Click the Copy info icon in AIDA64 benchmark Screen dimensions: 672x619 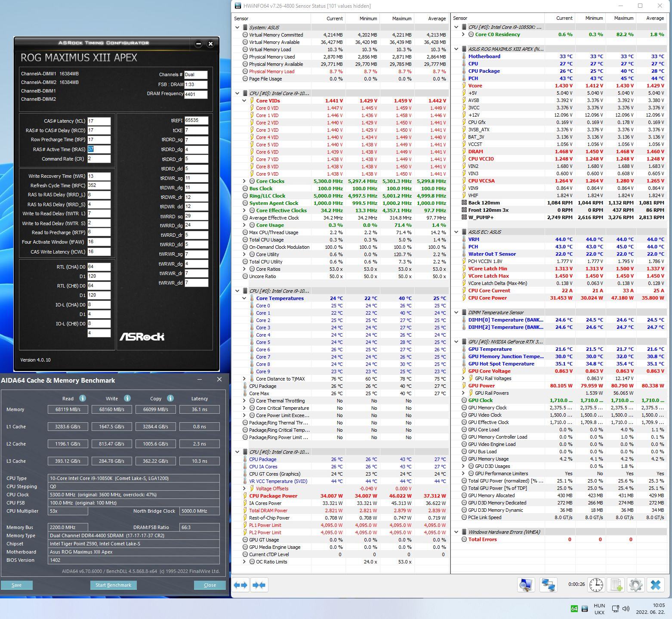tap(170, 398)
